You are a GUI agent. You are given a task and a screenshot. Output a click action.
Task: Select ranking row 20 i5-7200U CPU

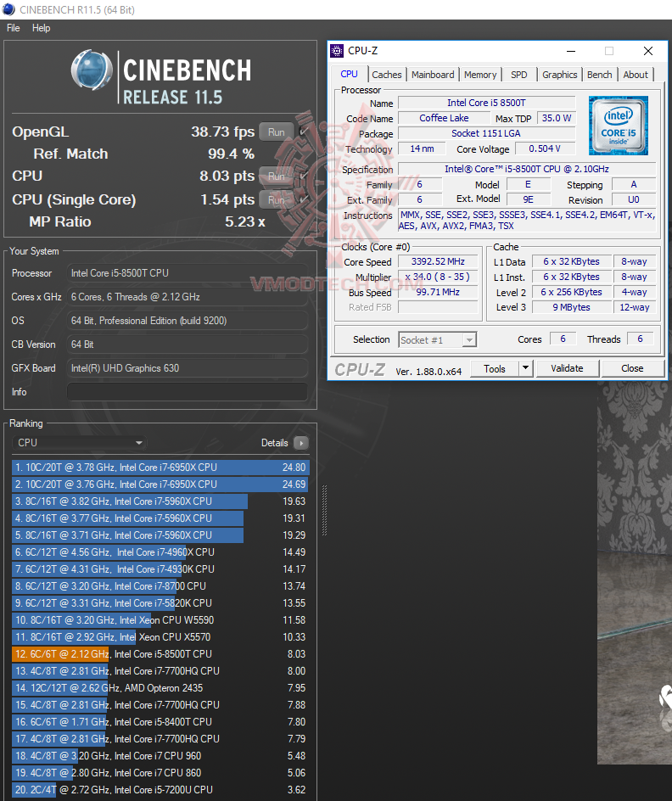(160, 790)
